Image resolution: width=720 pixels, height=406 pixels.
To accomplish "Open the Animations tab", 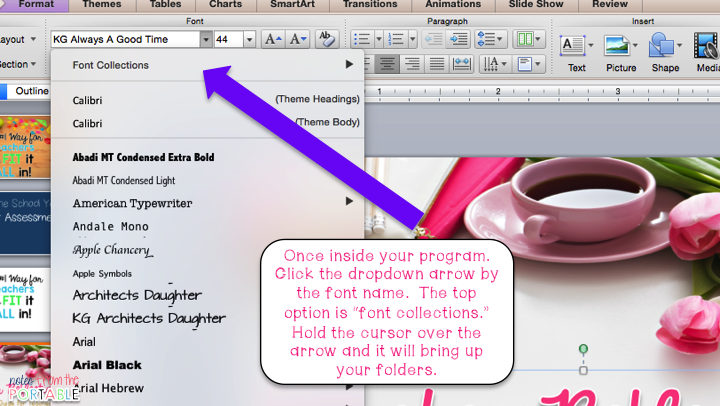I will pos(453,5).
